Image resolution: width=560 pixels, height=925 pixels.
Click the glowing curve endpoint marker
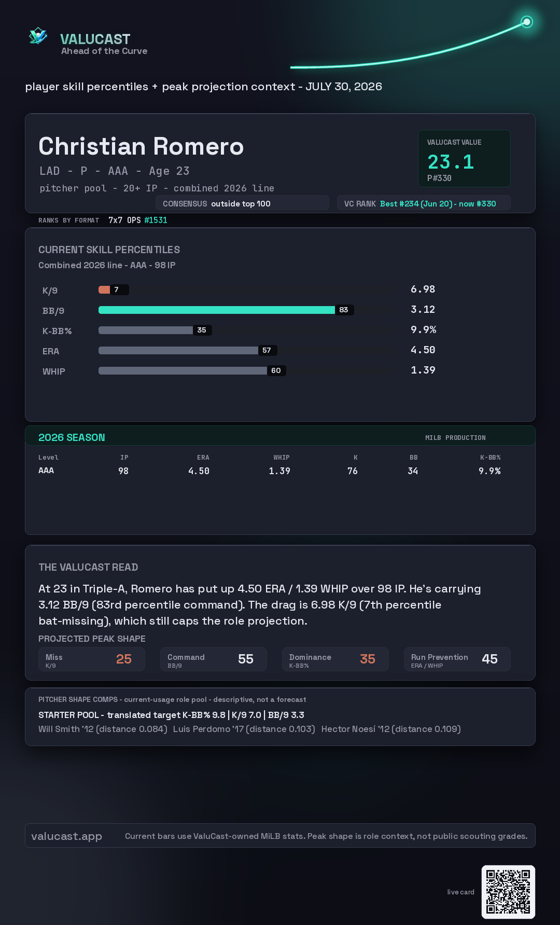point(527,22)
